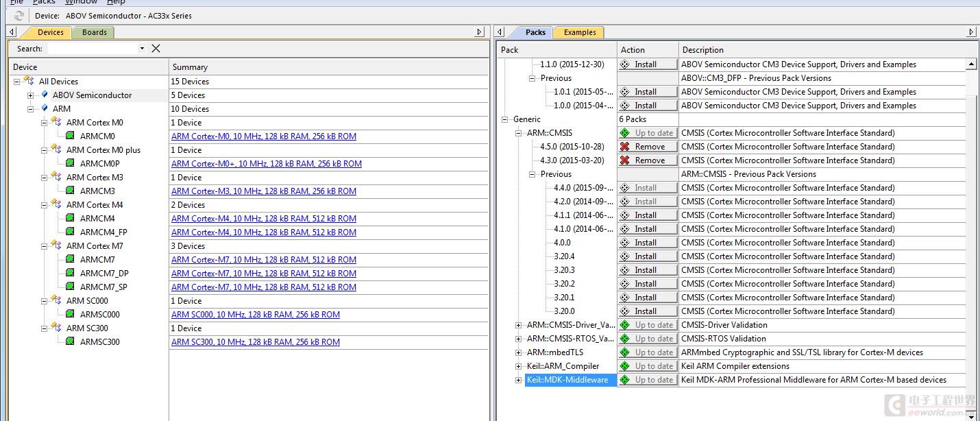Clear the search with the X icon
Screen dimensions: 980x421
coord(156,48)
